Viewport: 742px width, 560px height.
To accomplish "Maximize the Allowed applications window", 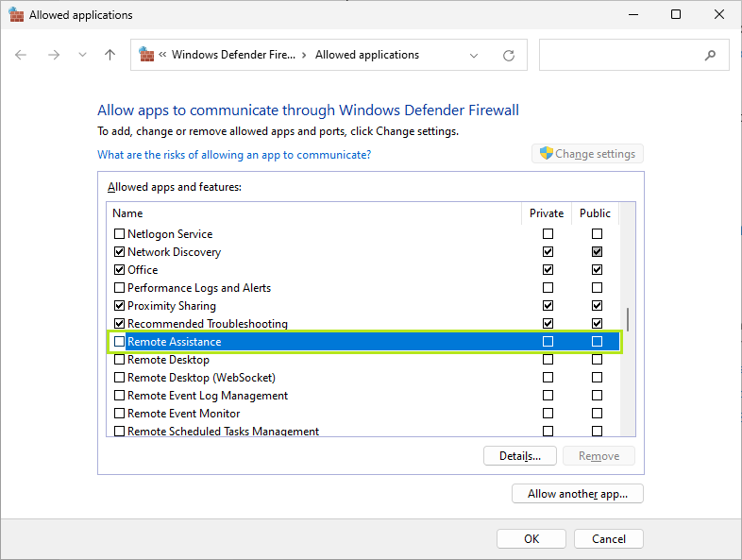I will point(676,15).
